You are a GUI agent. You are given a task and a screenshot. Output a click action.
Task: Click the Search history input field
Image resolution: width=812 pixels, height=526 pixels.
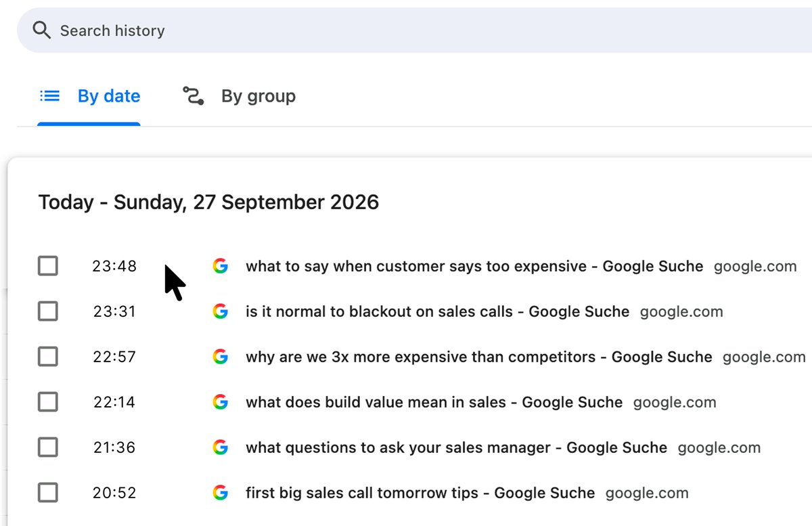pos(414,30)
